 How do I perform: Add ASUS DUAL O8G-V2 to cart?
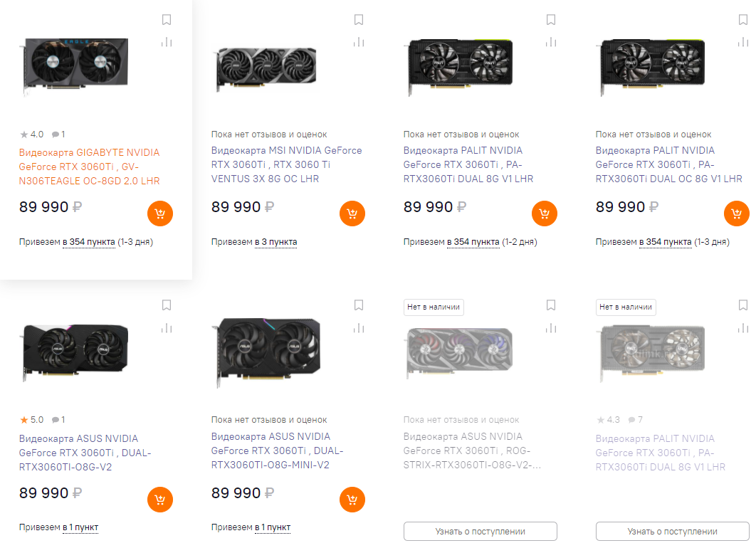tap(160, 500)
